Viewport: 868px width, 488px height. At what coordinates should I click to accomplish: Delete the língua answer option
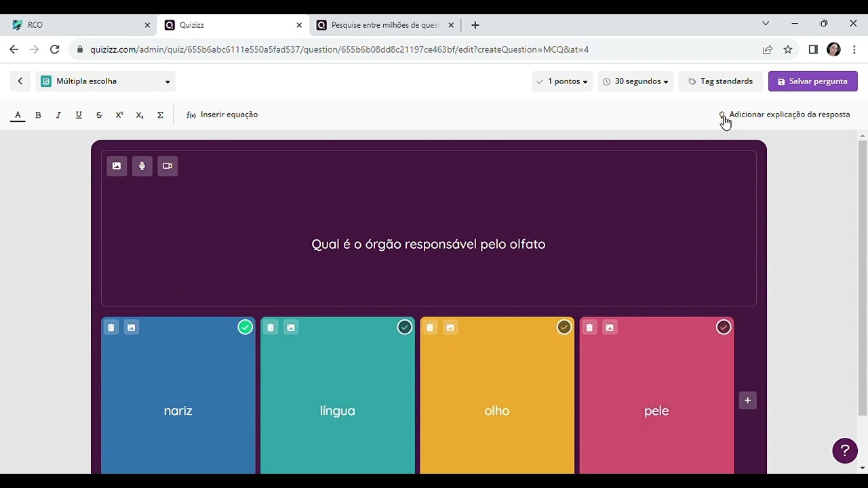coord(271,327)
